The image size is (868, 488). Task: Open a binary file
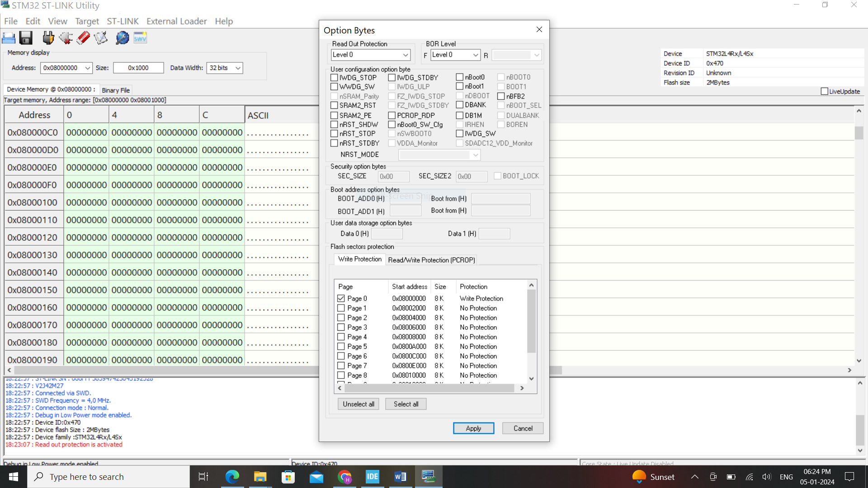point(9,38)
